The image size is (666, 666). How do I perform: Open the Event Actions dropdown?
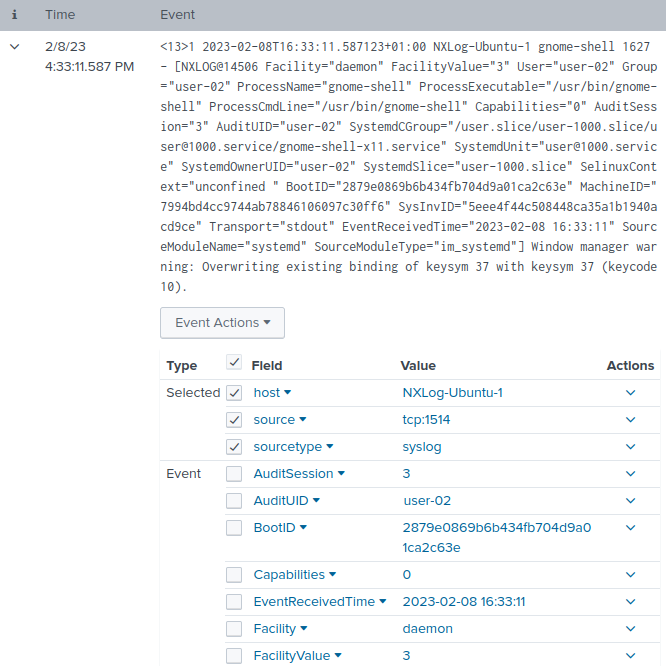pyautogui.click(x=222, y=323)
